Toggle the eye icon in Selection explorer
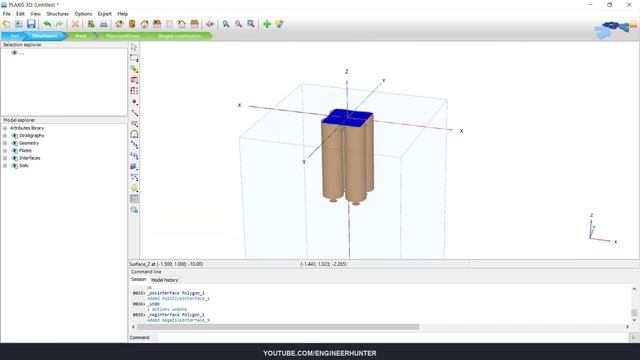 [x=15, y=53]
